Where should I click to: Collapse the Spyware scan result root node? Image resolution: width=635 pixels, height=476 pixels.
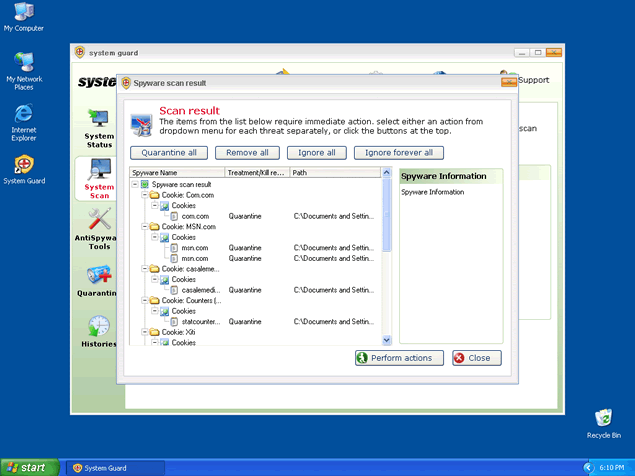tap(135, 185)
